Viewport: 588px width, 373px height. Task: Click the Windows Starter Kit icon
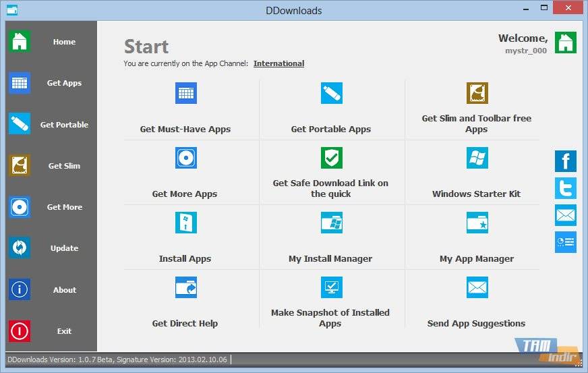tap(477, 158)
